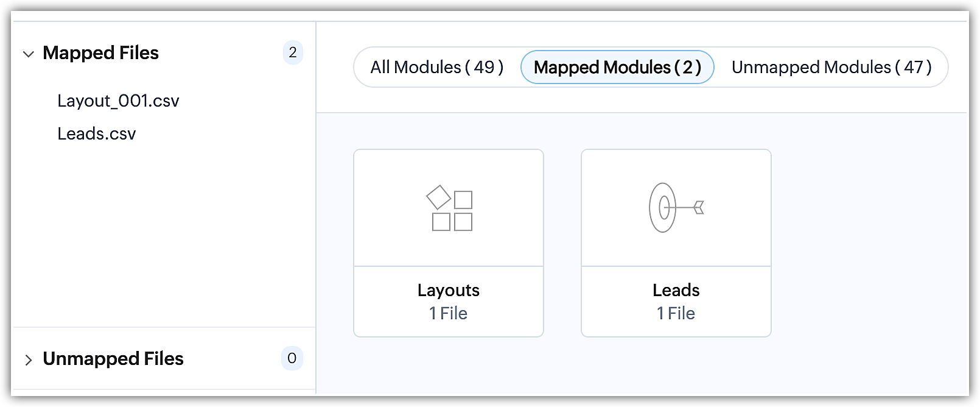Switch to the All Modules tab

(x=437, y=67)
